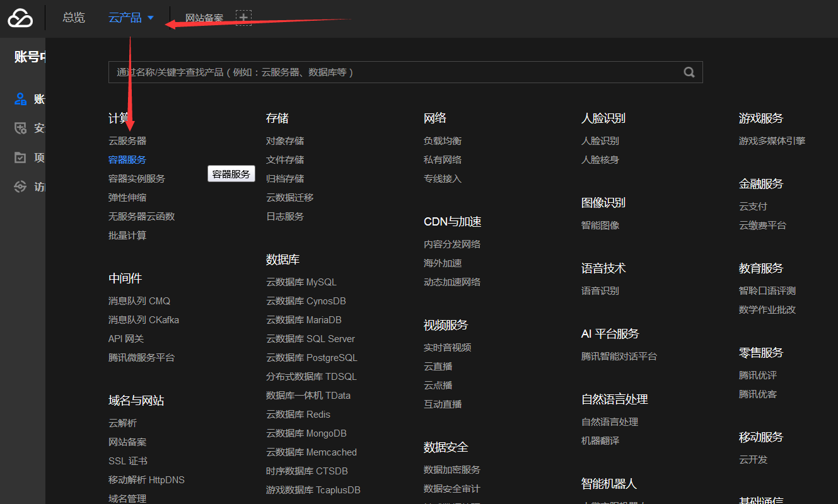Open 实时音视频
Screen dimensions: 838x504
tap(447, 347)
